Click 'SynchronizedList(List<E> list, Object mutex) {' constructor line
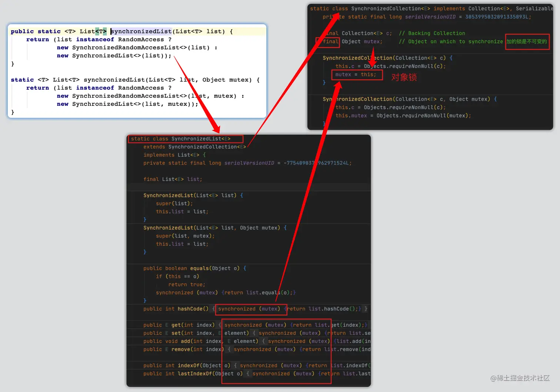 215,228
